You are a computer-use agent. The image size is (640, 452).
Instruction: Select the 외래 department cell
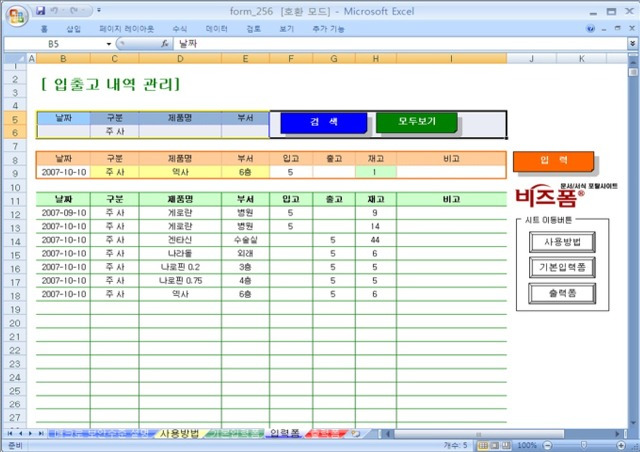(x=245, y=254)
